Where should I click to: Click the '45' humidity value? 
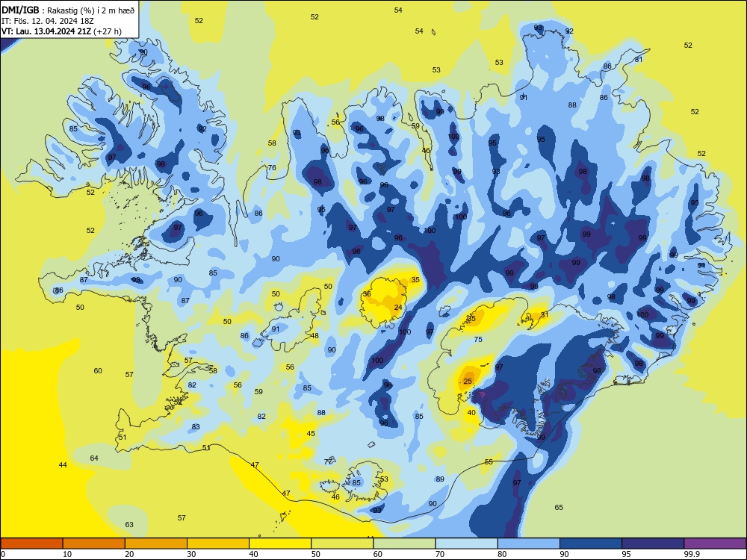[x=311, y=433]
